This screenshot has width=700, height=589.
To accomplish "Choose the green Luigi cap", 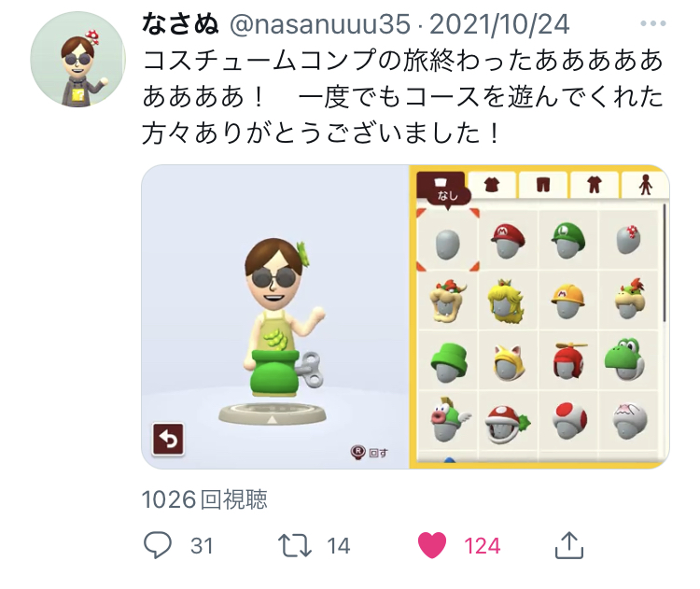I will (567, 241).
